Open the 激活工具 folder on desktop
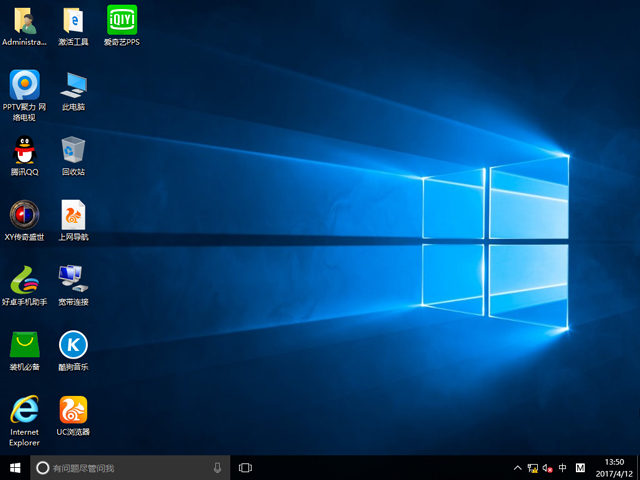640x480 pixels. pyautogui.click(x=73, y=20)
